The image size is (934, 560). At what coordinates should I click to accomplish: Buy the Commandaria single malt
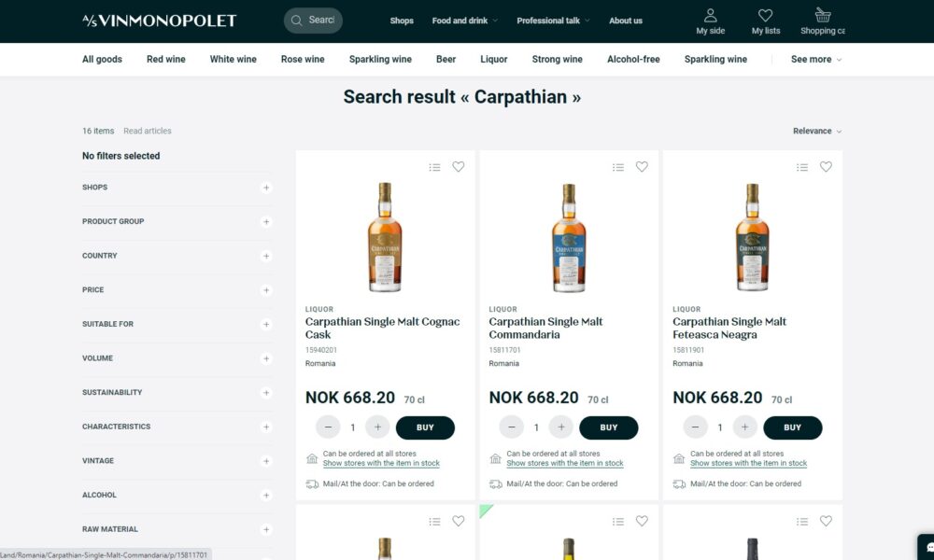coord(609,427)
